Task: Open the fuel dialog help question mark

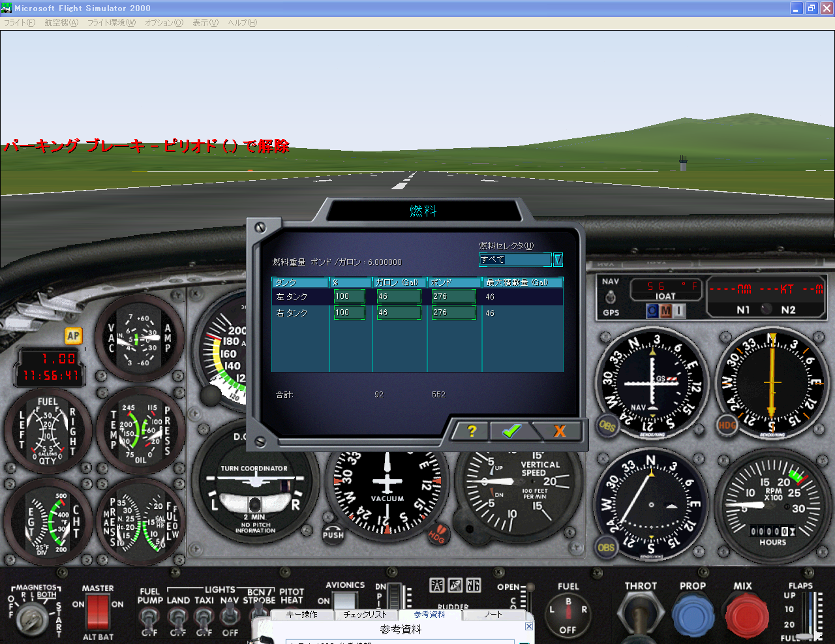Action: (x=472, y=431)
